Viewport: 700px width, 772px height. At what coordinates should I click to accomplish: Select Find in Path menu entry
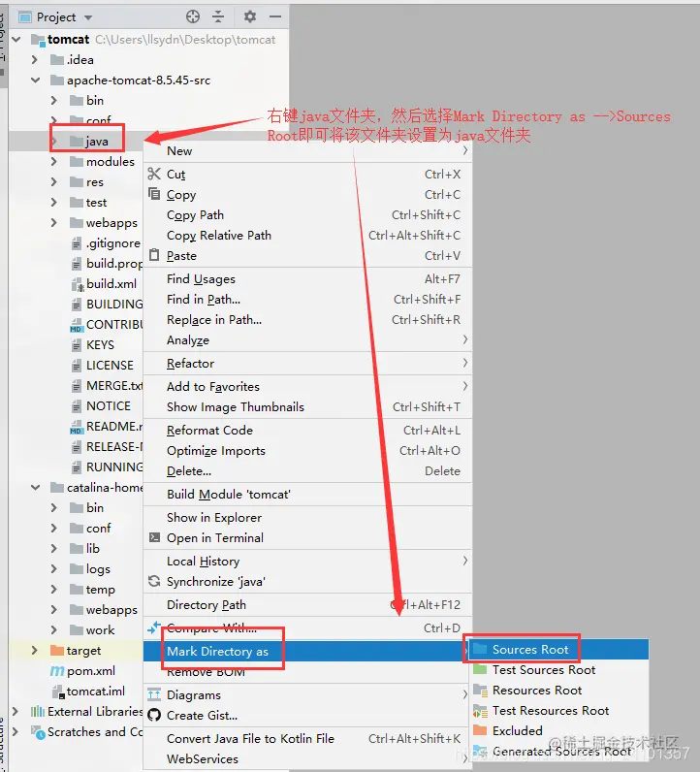click(x=307, y=300)
